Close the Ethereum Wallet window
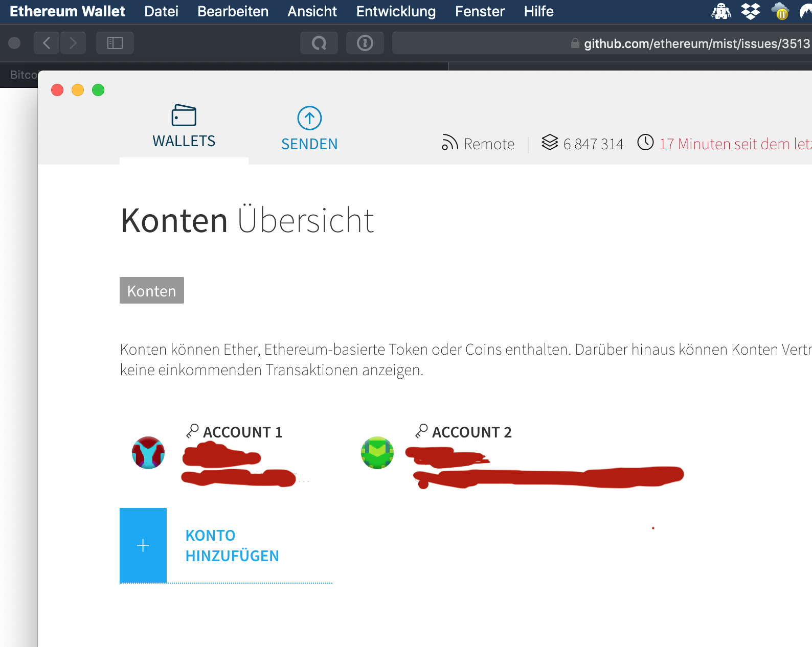 point(57,90)
